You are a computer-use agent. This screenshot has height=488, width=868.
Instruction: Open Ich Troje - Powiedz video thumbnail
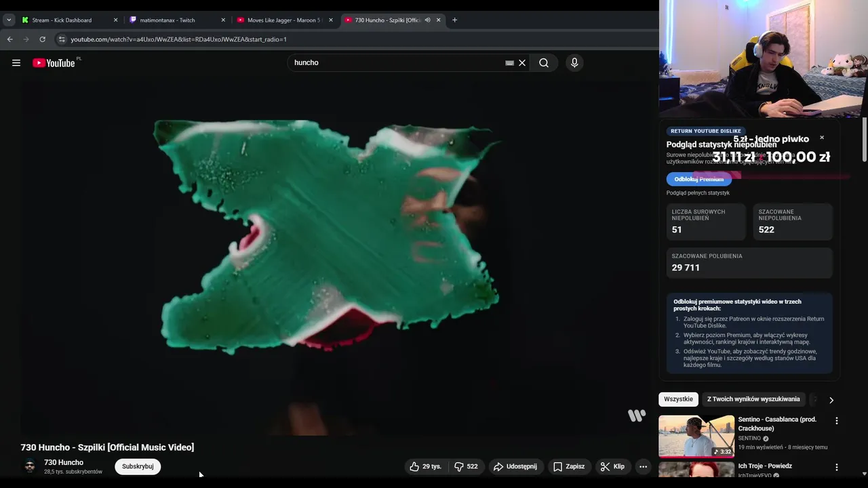[x=696, y=469]
